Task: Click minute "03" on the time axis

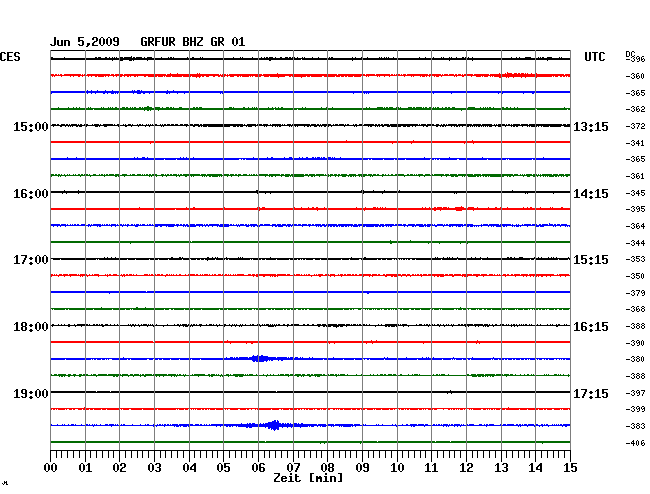Action: click(x=154, y=468)
